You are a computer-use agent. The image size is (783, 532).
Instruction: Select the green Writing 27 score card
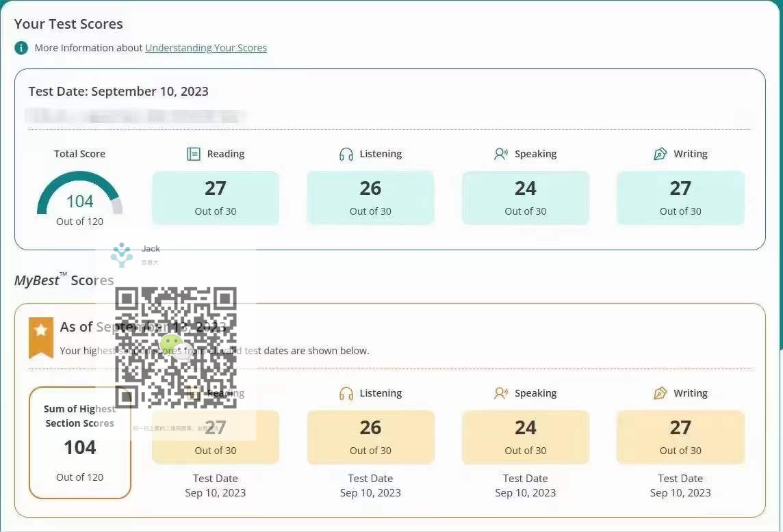[680, 198]
